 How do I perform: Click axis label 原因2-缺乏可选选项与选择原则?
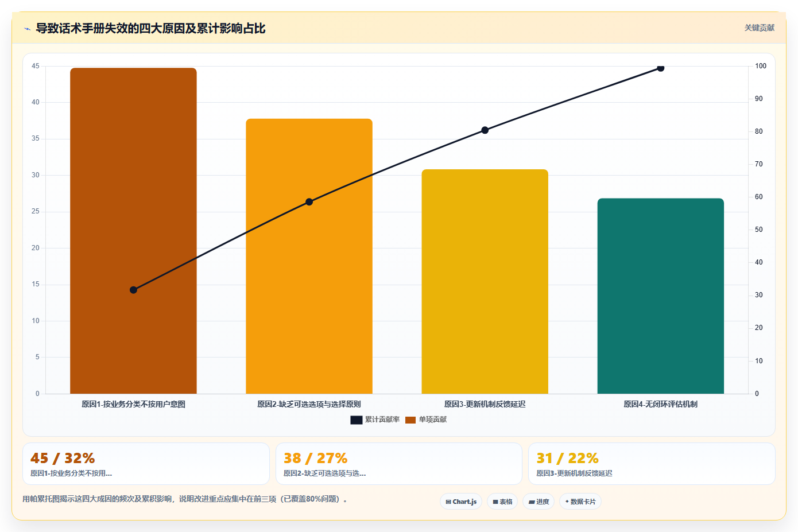point(309,404)
